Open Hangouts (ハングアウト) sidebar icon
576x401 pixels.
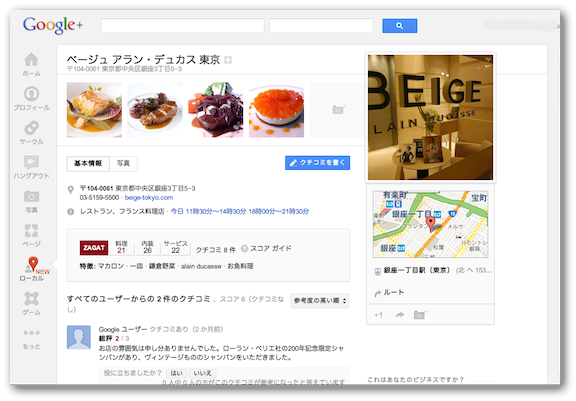coord(32,162)
